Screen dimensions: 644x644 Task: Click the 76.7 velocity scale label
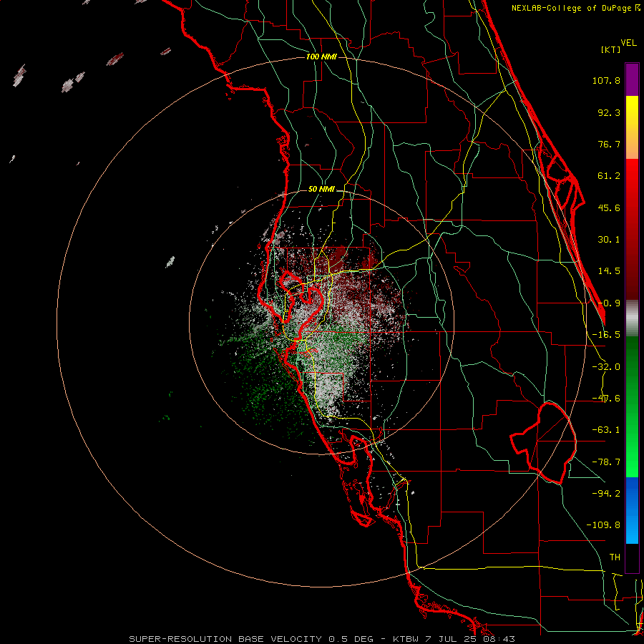pos(609,144)
